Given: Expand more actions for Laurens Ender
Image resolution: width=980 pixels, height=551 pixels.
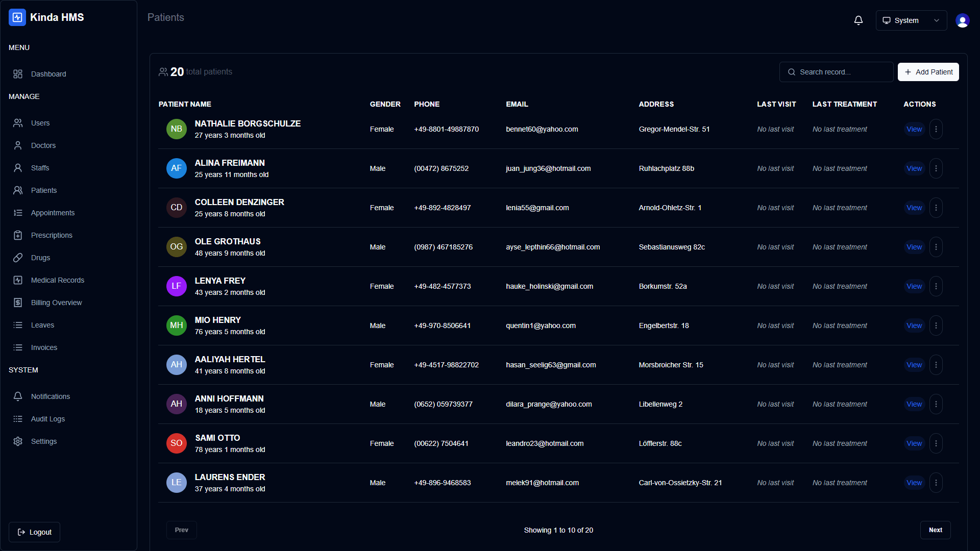Looking at the screenshot, I should [936, 483].
